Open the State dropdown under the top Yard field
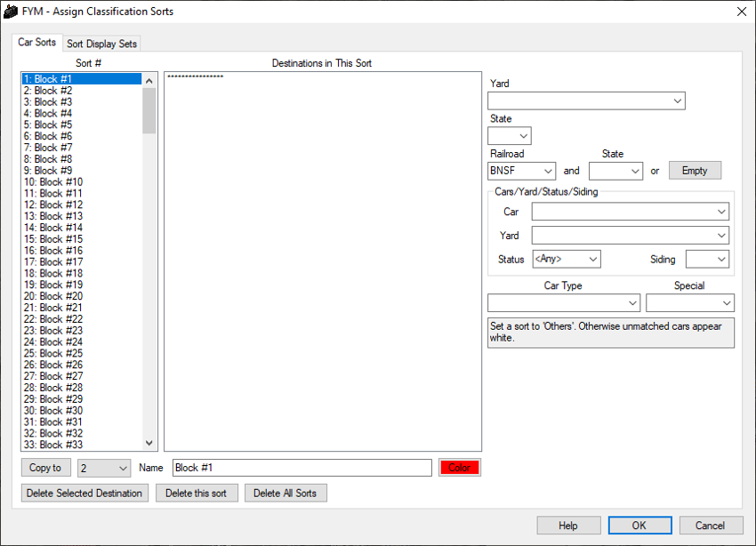 click(510, 136)
